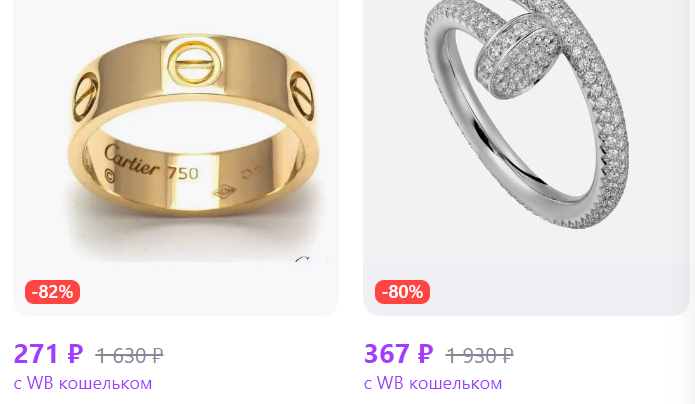Click 'с WB кошельком' under 367 ₽
Viewport: 695px width, 404px height.
(x=433, y=383)
